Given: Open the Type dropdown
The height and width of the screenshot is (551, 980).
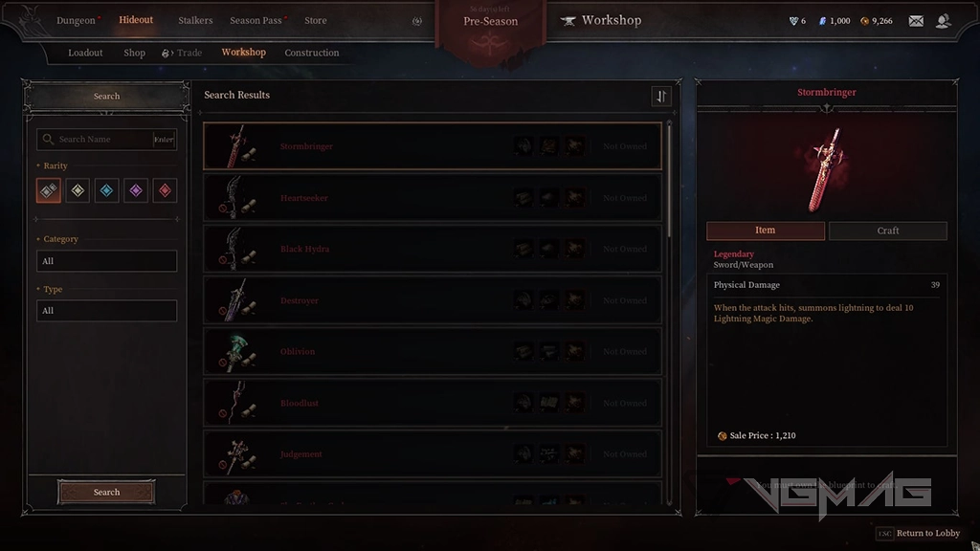Looking at the screenshot, I should (106, 311).
